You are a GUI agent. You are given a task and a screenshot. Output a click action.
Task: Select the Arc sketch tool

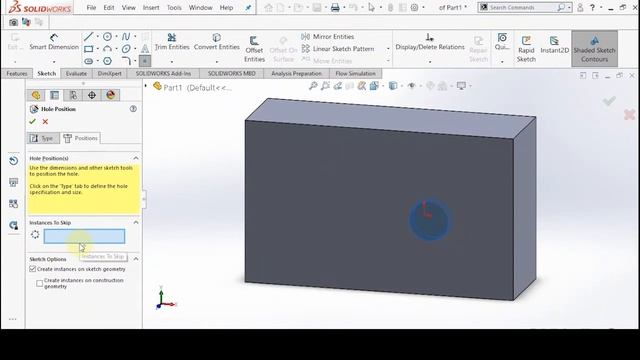tap(107, 49)
